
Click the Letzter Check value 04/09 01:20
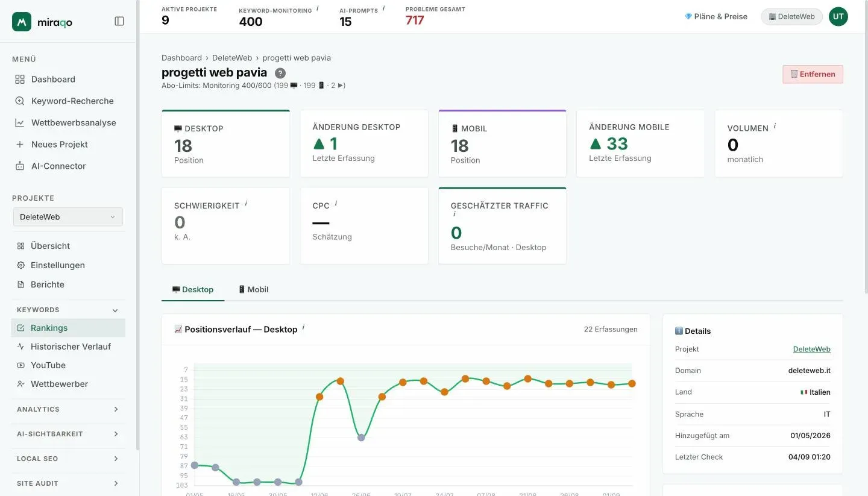[810, 457]
